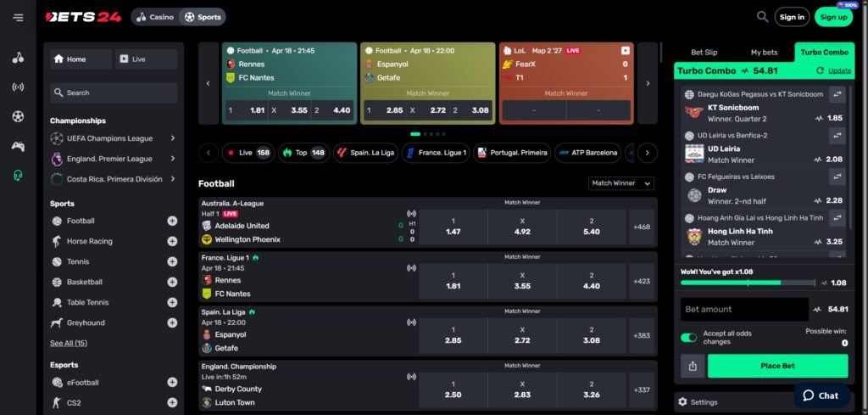Screen dimensions: 868x415
Task: Click the live broadcast icon in left rail
Action: (18, 87)
